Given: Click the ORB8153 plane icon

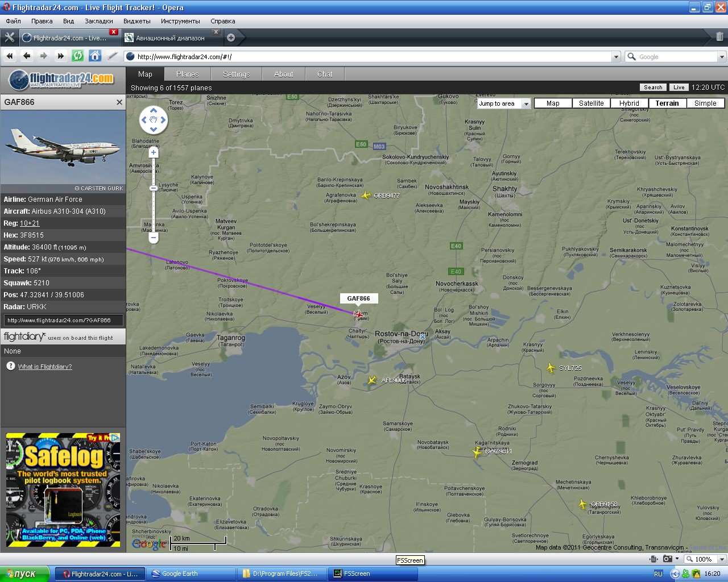Looking at the screenshot, I should 582,504.
